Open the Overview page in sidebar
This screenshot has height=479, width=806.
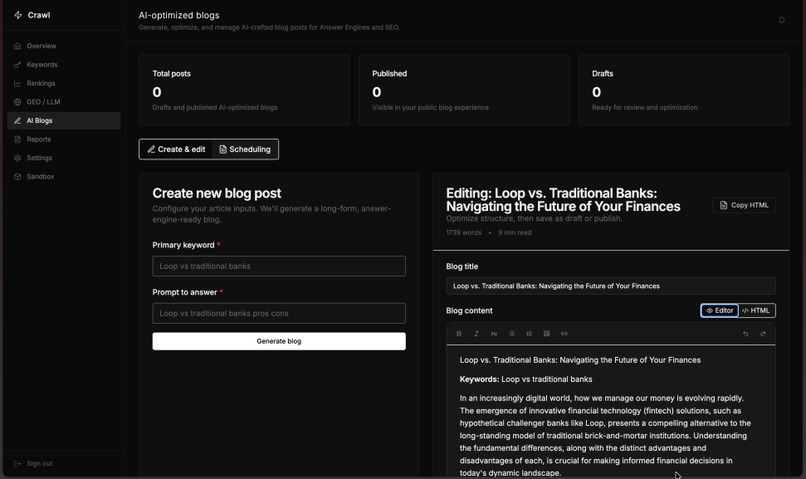click(64, 46)
